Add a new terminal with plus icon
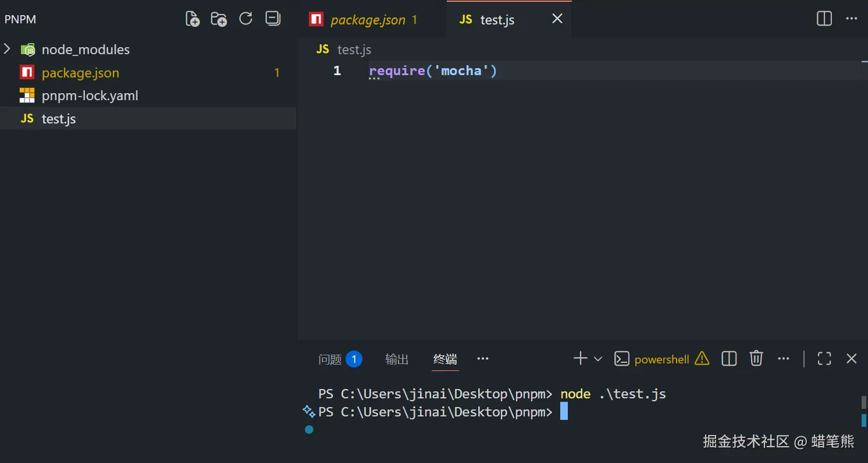The width and height of the screenshot is (868, 463). coord(580,358)
